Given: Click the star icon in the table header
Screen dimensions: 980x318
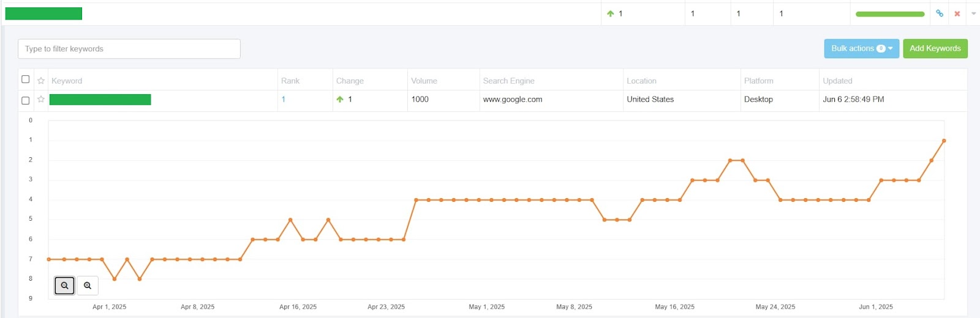Looking at the screenshot, I should 41,80.
